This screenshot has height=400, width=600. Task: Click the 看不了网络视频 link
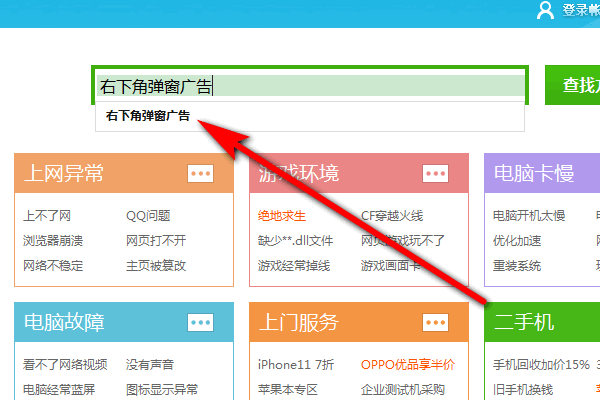click(x=65, y=364)
